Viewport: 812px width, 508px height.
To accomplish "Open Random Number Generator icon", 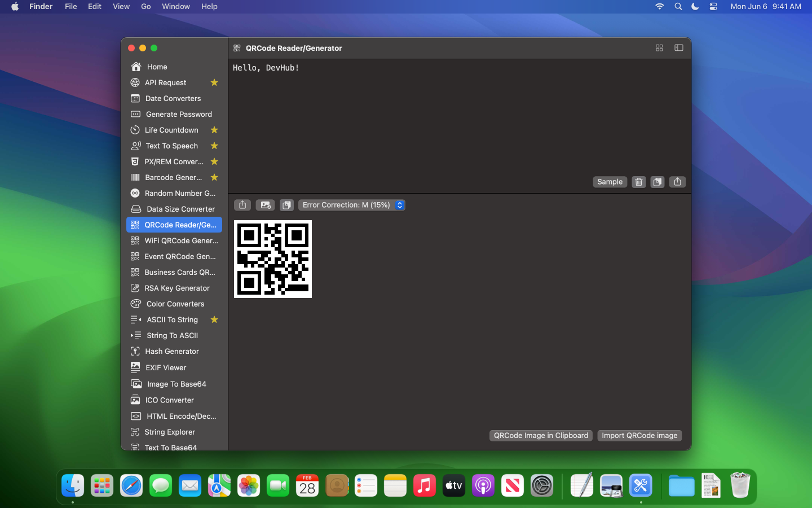I will tap(135, 193).
